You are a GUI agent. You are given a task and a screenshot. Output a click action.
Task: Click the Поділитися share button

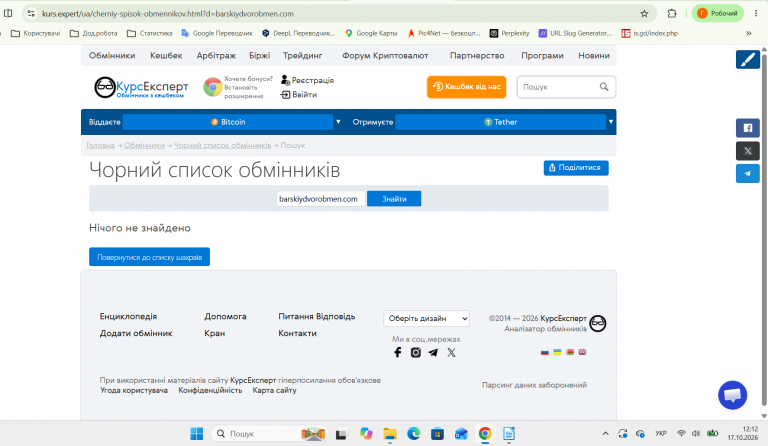pos(576,167)
